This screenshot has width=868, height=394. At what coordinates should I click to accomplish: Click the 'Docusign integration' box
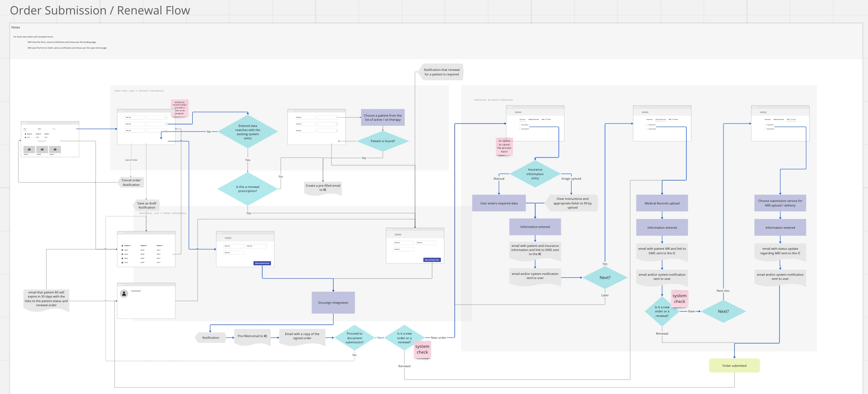(x=333, y=303)
